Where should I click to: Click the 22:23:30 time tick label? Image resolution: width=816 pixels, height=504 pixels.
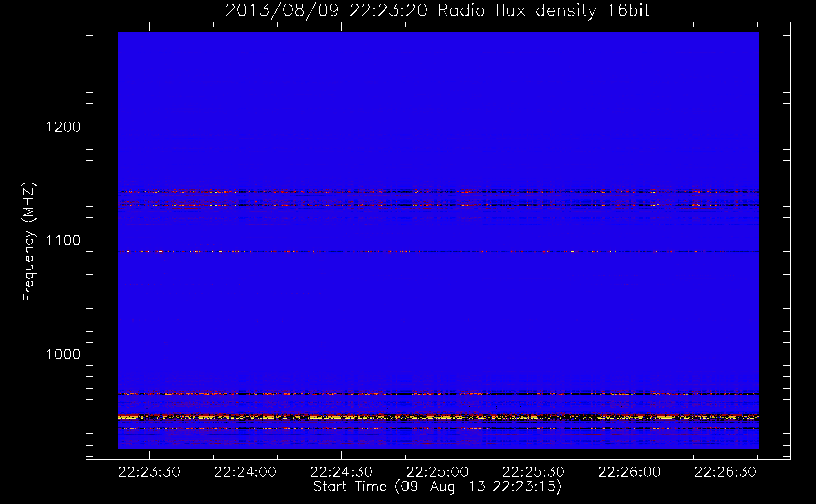pyautogui.click(x=149, y=472)
